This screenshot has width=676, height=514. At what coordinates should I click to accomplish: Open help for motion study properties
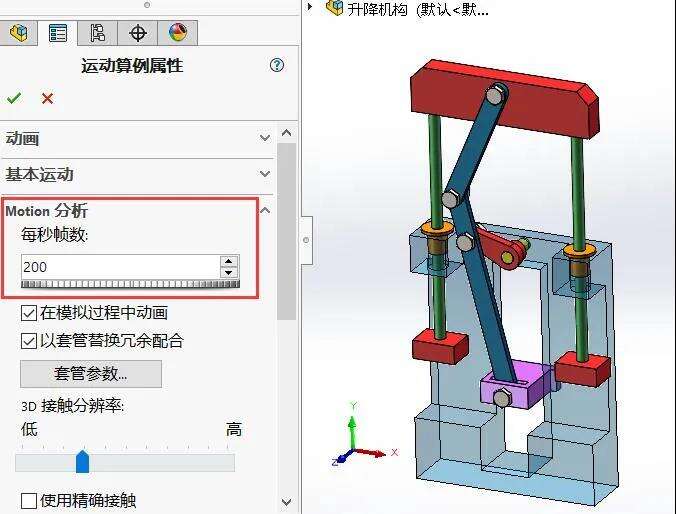pos(277,65)
